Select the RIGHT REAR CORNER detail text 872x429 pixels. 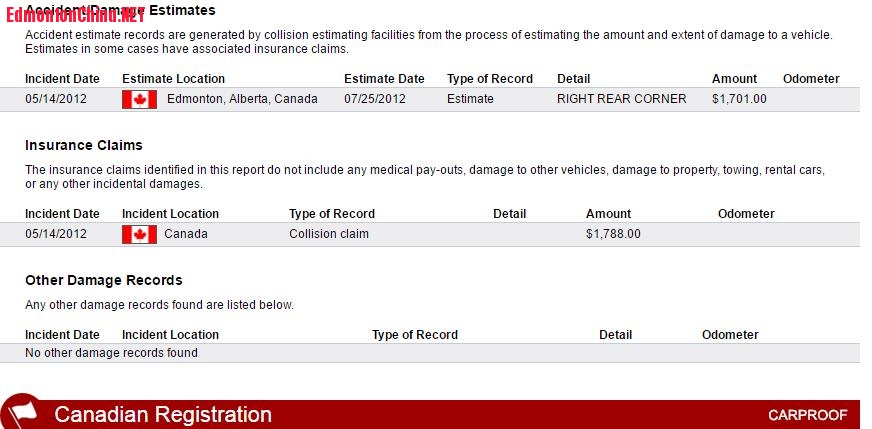click(x=622, y=99)
